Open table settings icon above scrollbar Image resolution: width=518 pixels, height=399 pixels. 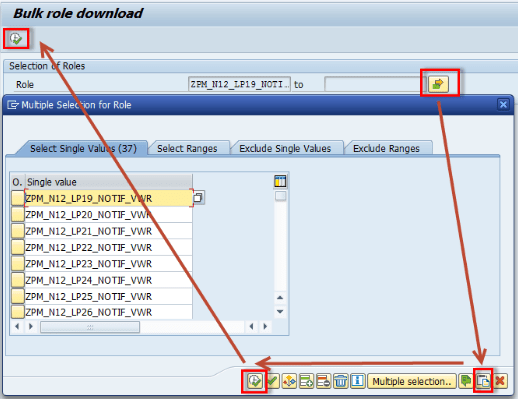280,181
